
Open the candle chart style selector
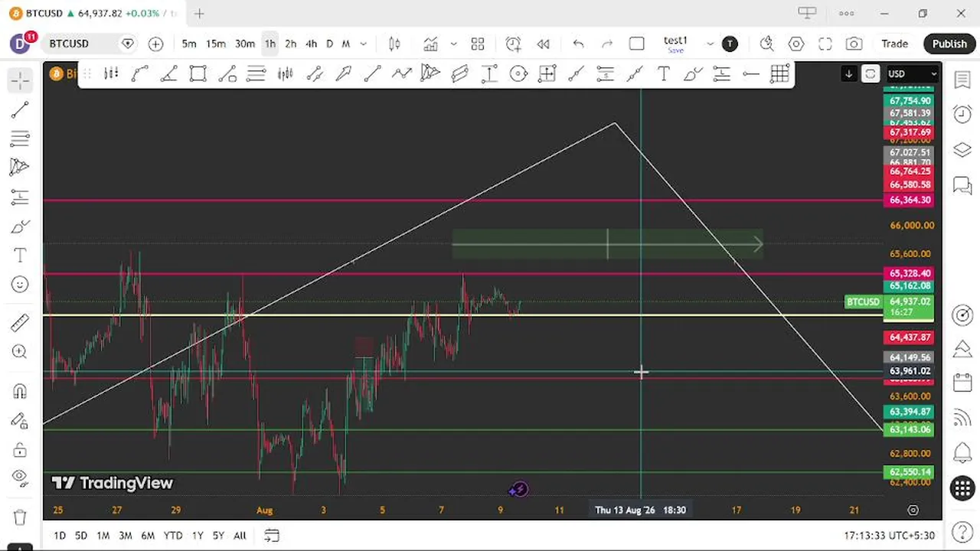[x=394, y=44]
